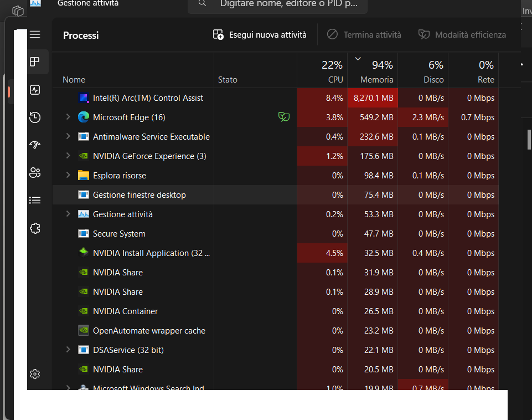Select the Secure System process row

point(276,234)
